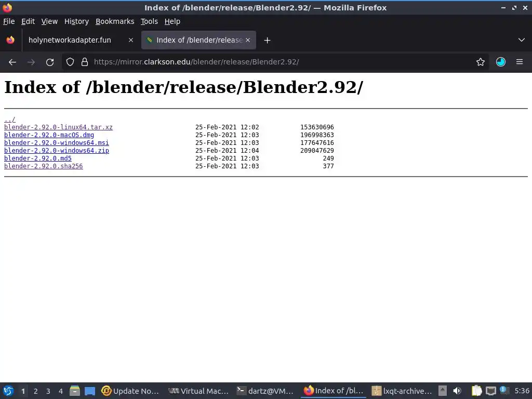This screenshot has height=399, width=532.
Task: Click the date 25-Feb-2021 12:04
Action: pyautogui.click(x=227, y=151)
